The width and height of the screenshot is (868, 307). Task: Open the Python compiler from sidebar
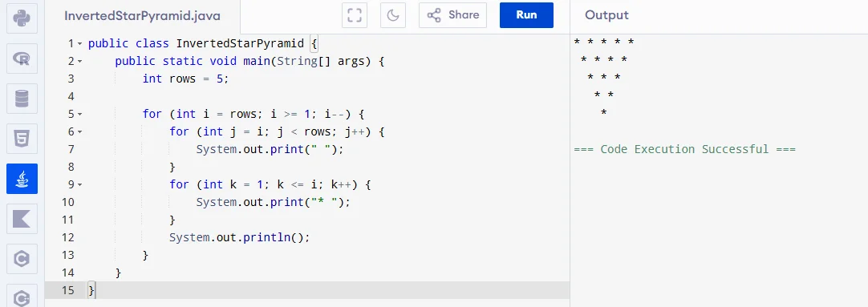[x=22, y=18]
